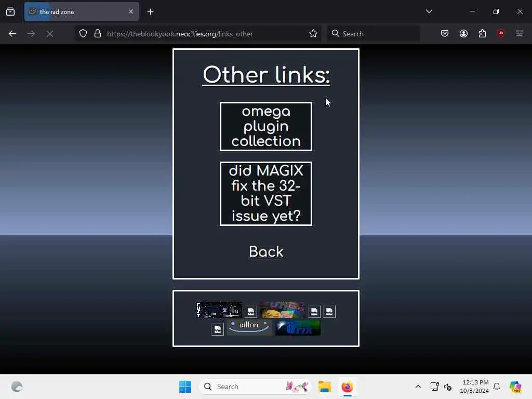Stop page loading with X button
Image resolution: width=532 pixels, height=399 pixels.
50,34
